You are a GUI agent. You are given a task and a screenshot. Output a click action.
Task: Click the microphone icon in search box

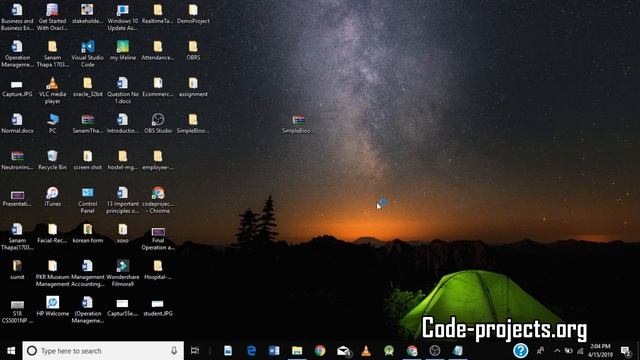click(x=174, y=351)
